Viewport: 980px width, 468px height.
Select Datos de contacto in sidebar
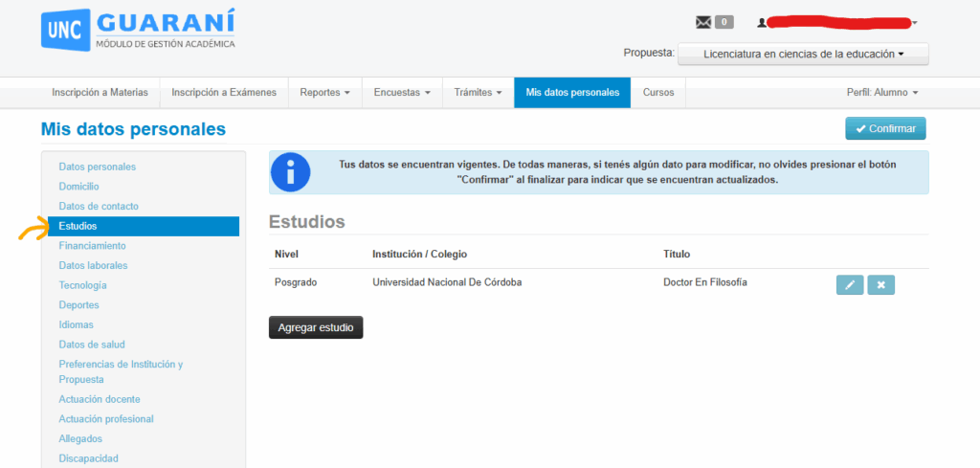pos(99,207)
